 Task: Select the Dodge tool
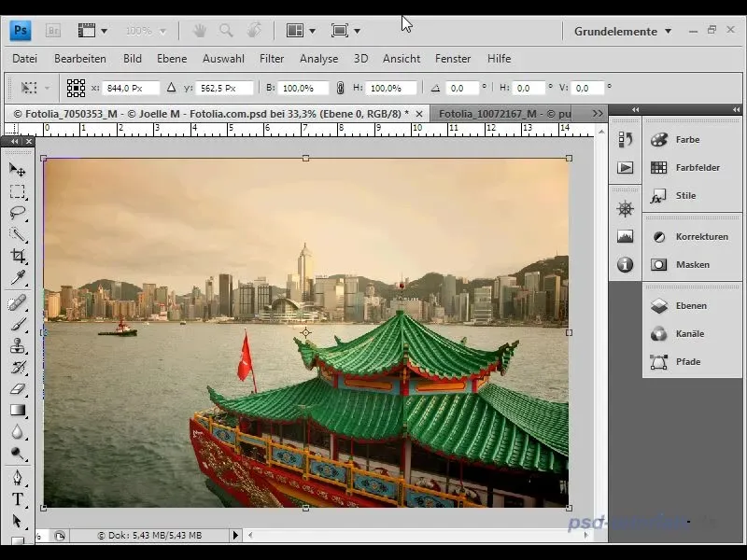coord(18,453)
